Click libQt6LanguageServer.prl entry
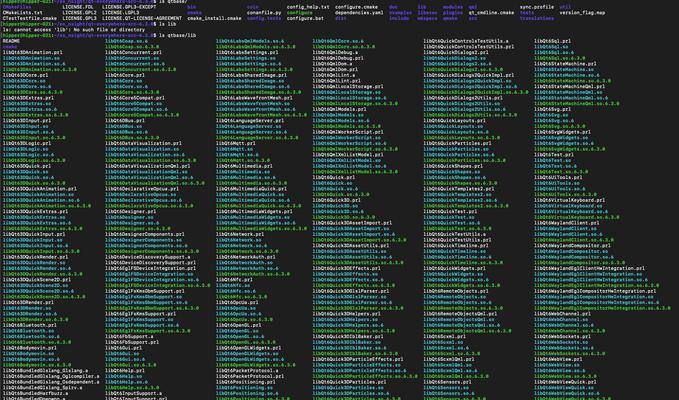 point(250,121)
